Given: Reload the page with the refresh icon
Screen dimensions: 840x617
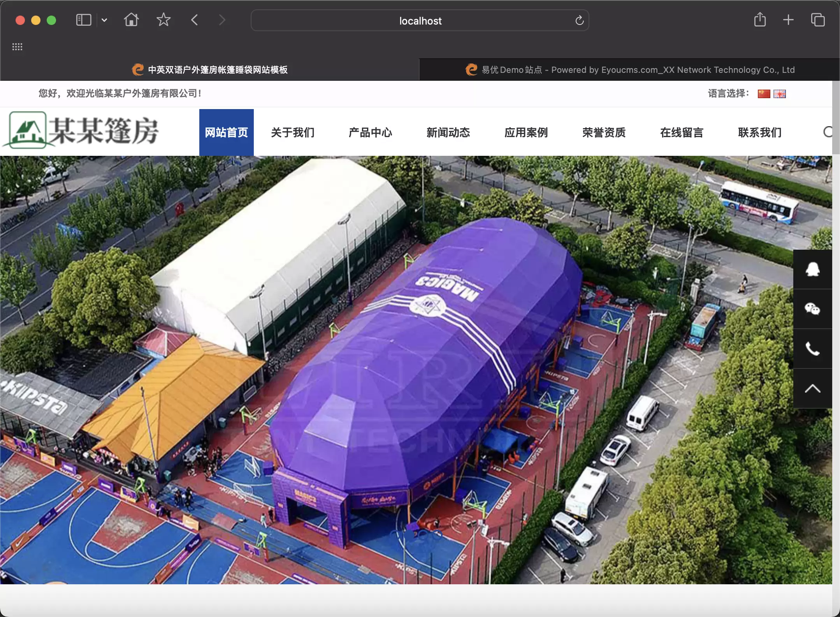Looking at the screenshot, I should pyautogui.click(x=579, y=20).
